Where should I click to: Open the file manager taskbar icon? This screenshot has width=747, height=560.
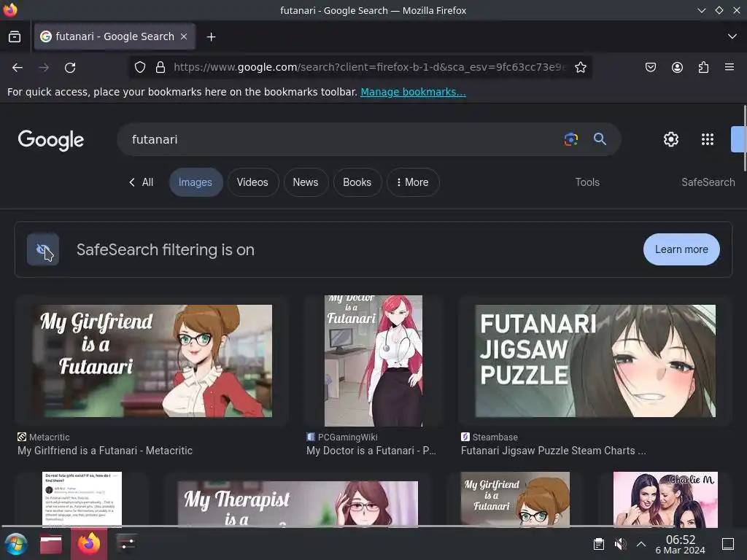[x=51, y=544]
